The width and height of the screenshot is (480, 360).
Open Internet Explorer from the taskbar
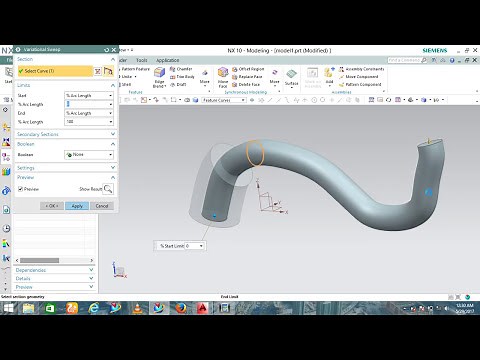pyautogui.click(x=94, y=308)
